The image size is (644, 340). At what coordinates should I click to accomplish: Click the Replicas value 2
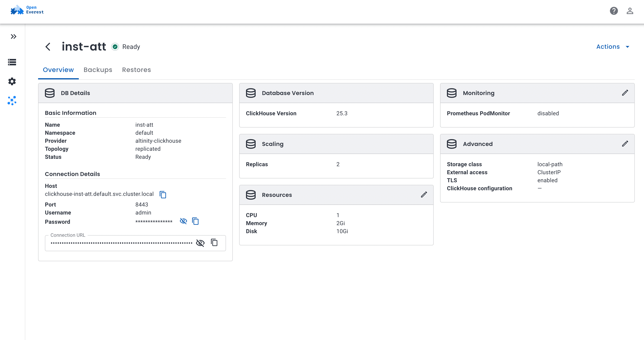(338, 164)
